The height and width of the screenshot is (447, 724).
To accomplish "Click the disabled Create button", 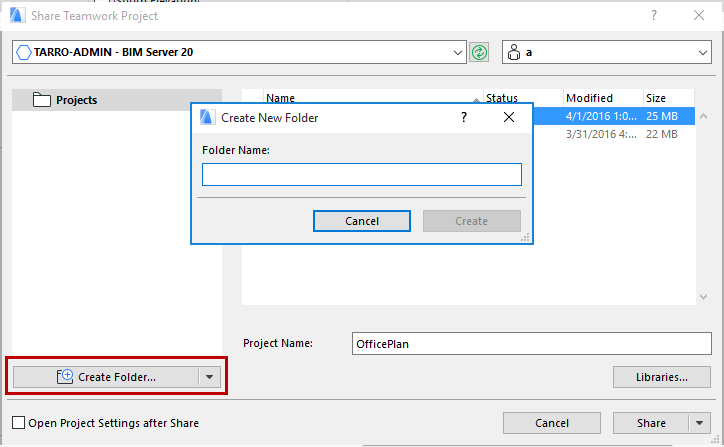I will coord(471,221).
